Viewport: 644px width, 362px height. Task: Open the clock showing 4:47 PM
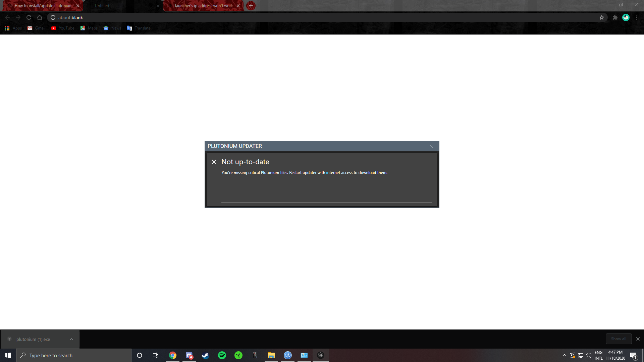615,355
